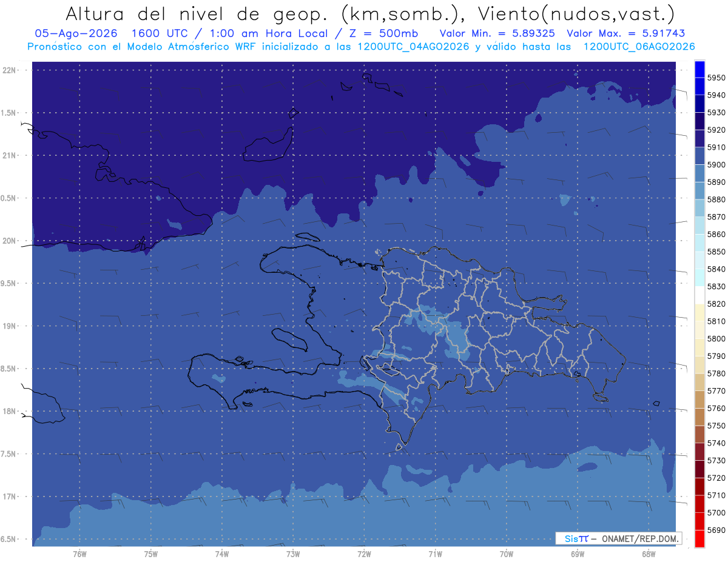Click the '75W' longitude label

151,554
